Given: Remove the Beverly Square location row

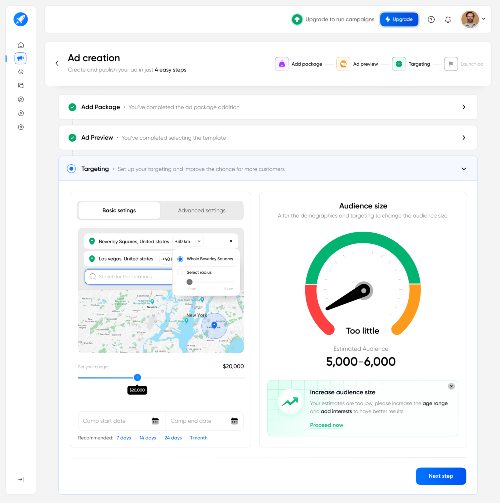Looking at the screenshot, I should pos(231,241).
